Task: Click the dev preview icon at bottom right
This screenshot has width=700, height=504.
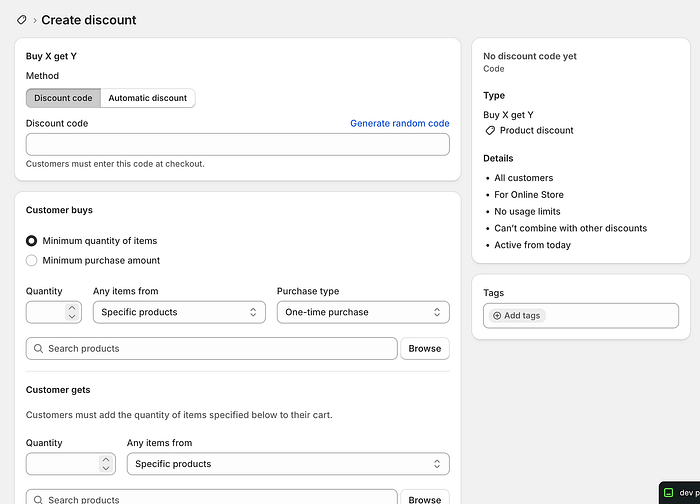Action: point(668,492)
